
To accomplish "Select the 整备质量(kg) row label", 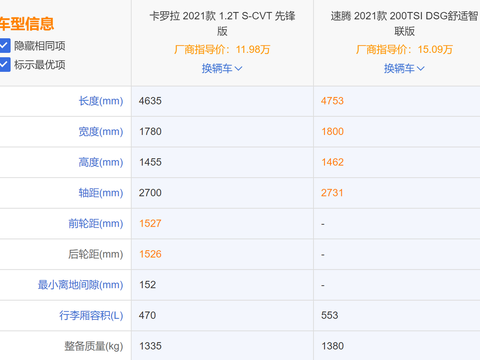I will (94, 346).
